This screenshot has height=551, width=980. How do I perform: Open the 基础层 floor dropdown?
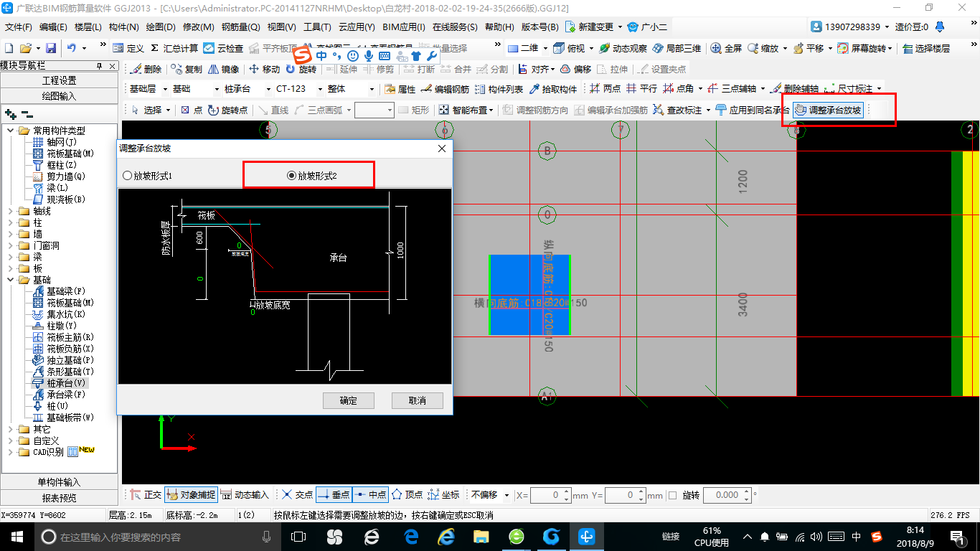pyautogui.click(x=166, y=90)
